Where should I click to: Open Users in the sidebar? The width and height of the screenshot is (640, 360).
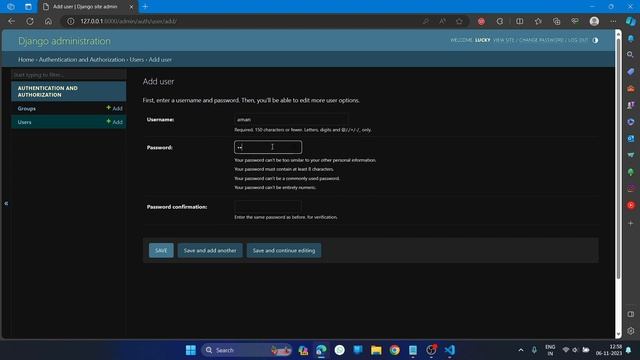(24, 122)
